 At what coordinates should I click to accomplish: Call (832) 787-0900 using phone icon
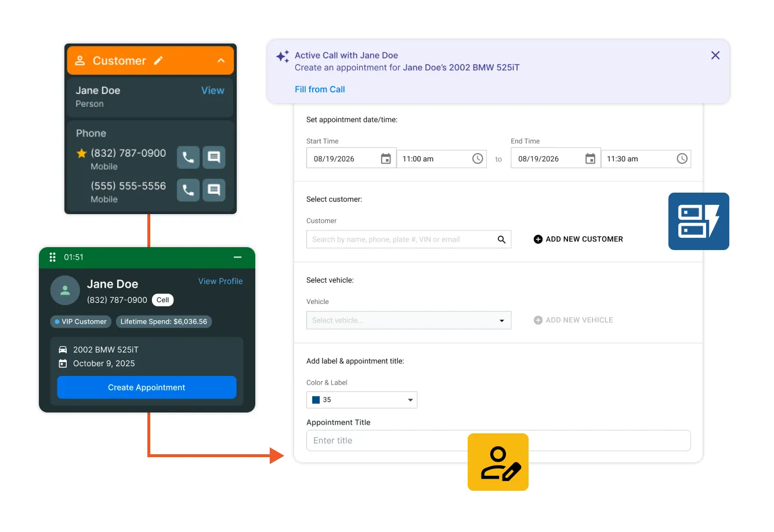(188, 157)
